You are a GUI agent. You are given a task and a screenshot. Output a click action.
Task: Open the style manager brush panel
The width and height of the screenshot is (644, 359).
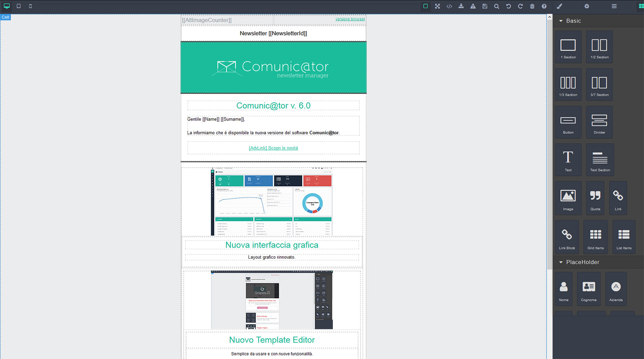click(559, 6)
